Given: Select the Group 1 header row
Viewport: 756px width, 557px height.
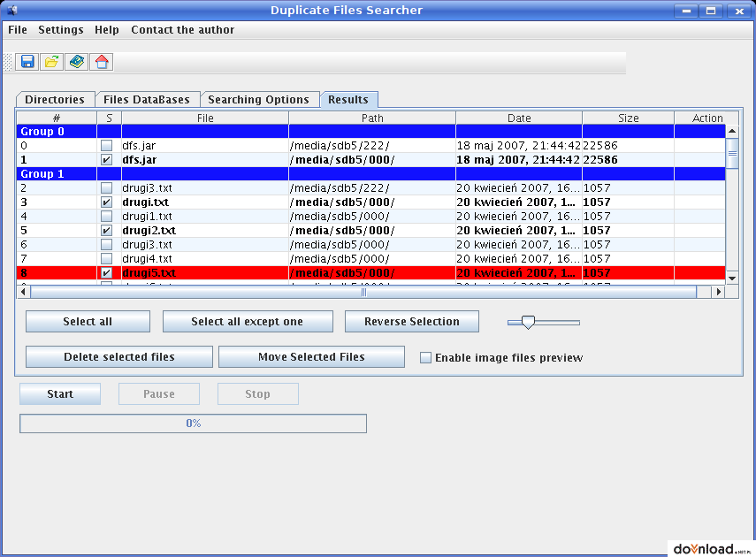Looking at the screenshot, I should [371, 174].
